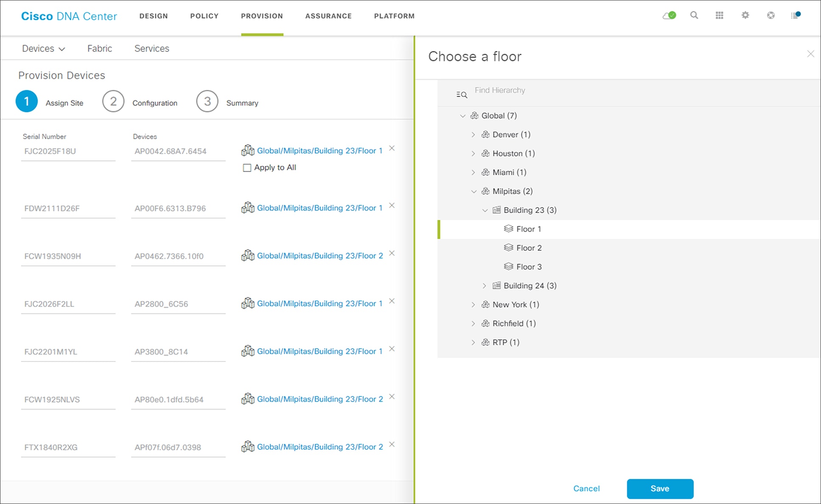This screenshot has width=821, height=504.
Task: Click serial number field FCW1925NLVS
Action: click(68, 400)
